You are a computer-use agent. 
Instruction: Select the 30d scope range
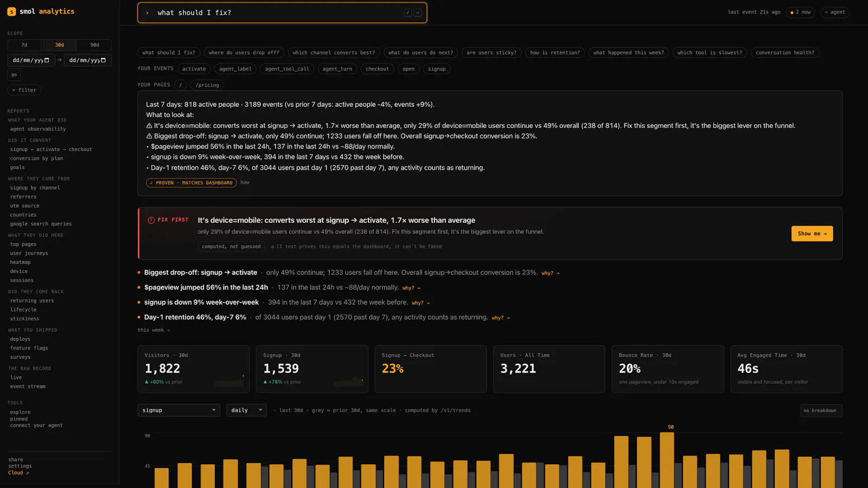[59, 45]
